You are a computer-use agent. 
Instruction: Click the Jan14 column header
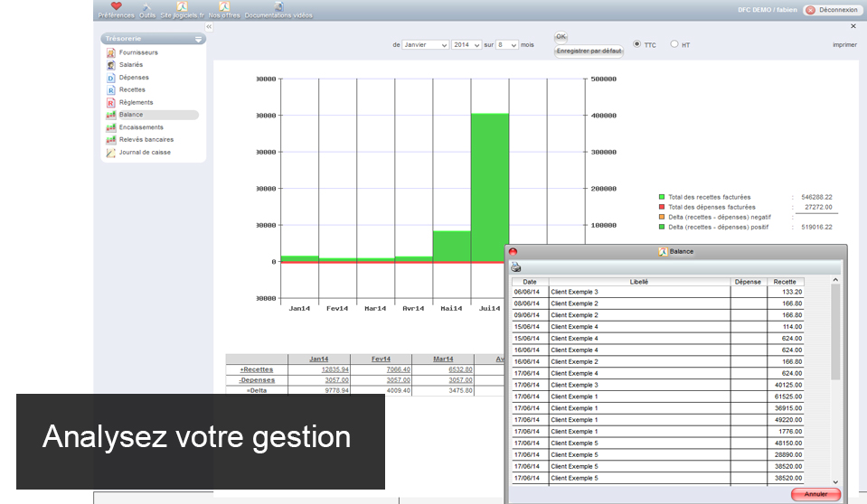click(x=319, y=359)
